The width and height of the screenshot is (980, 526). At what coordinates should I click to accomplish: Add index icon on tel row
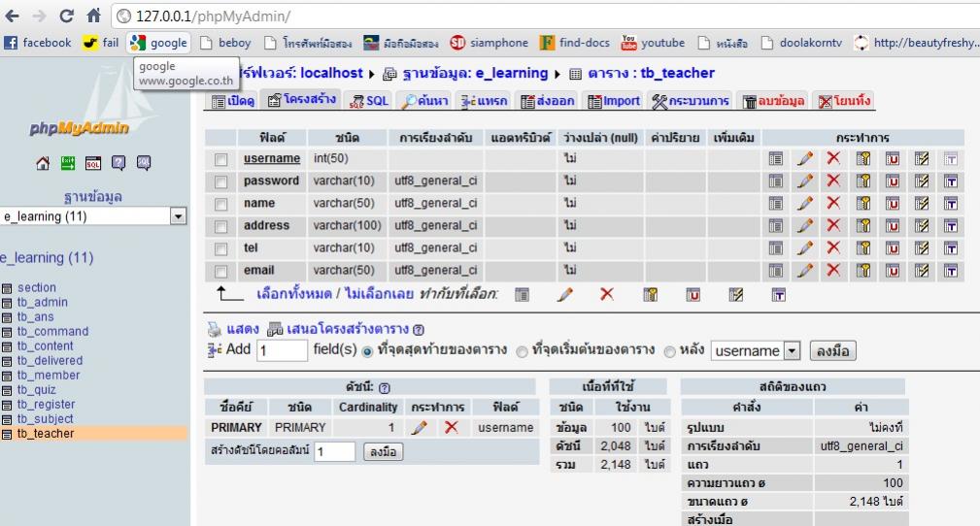922,248
